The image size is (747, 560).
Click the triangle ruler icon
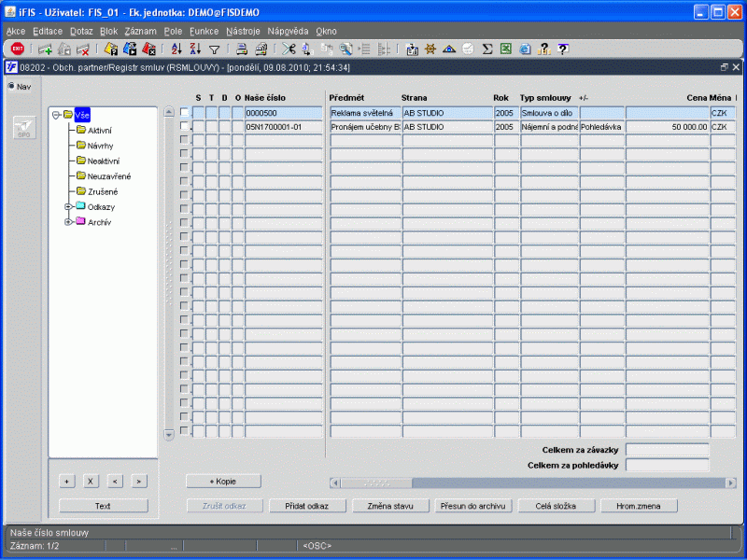point(449,49)
